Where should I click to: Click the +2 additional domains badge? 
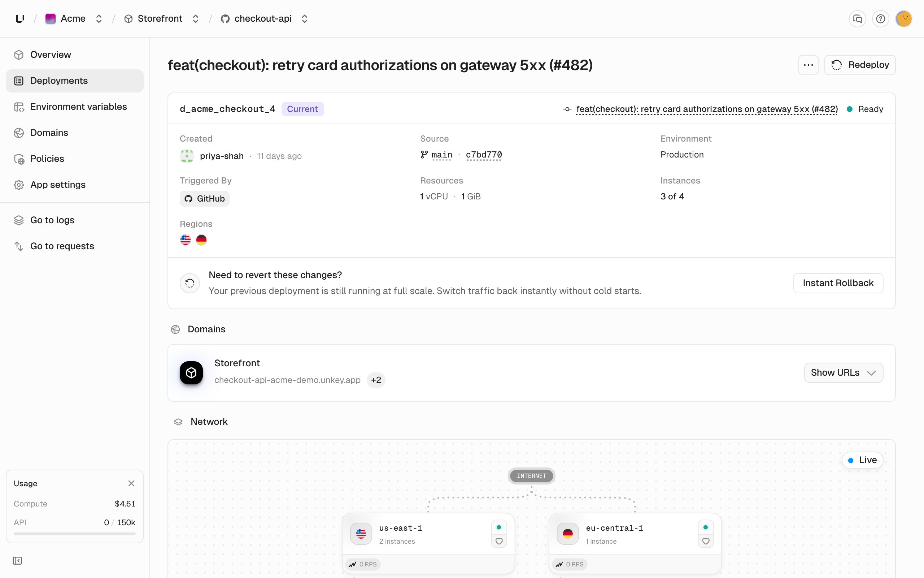pos(376,380)
